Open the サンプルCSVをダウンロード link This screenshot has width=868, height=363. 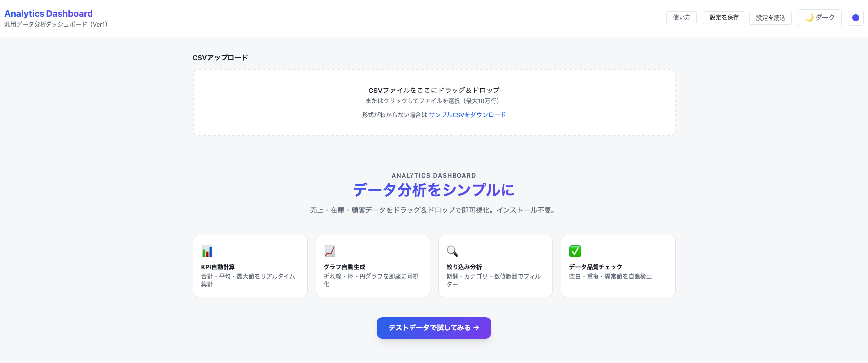[x=467, y=115]
